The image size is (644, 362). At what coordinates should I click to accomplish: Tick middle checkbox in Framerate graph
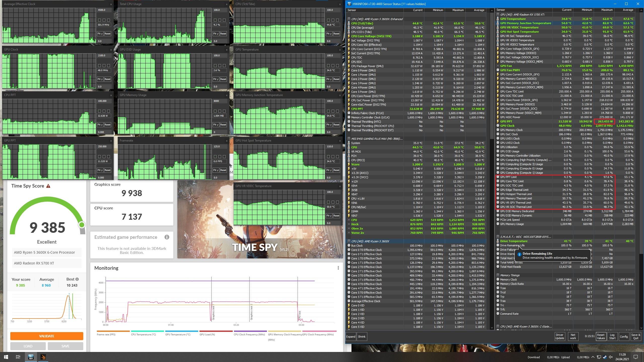pos(220,156)
